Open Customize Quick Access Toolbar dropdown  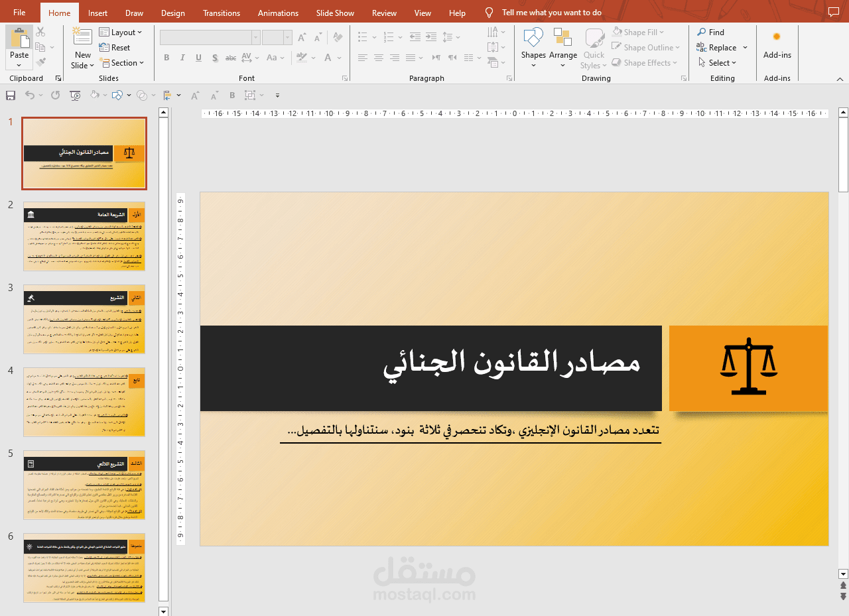coord(277,95)
